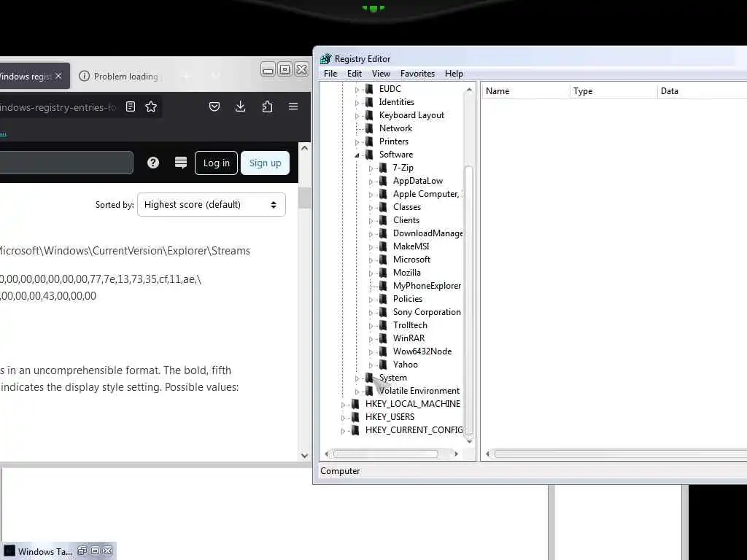Select the MyPhoneExplorer key
Screen dimensions: 747x560
(427, 286)
